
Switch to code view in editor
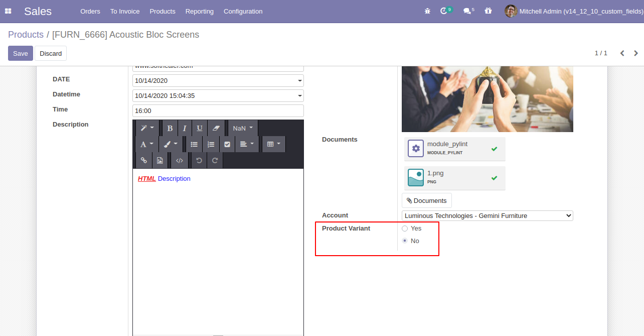click(180, 160)
